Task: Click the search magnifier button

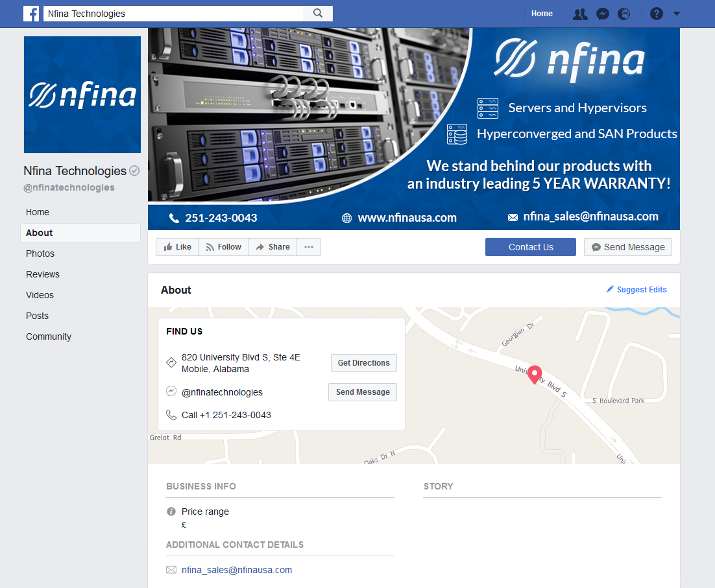Action: point(318,13)
